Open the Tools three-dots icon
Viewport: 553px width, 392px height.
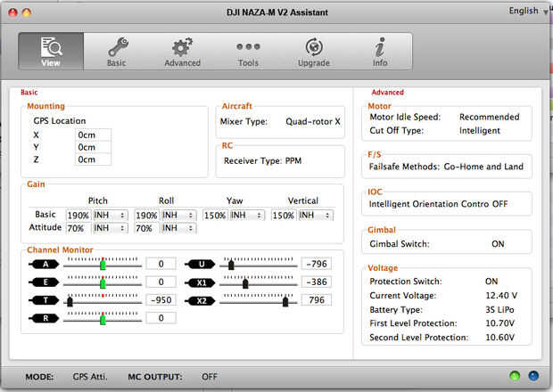pyautogui.click(x=248, y=46)
